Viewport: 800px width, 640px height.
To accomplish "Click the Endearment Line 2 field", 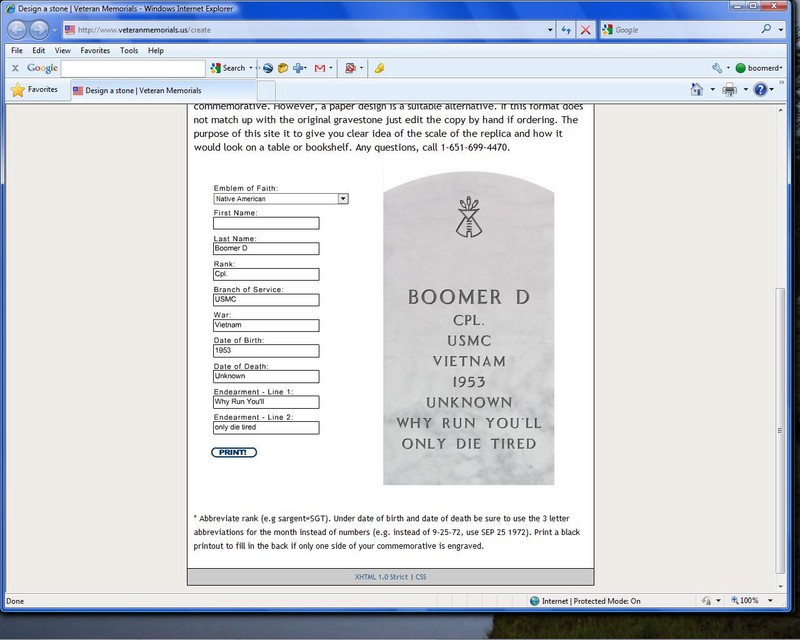I will 266,427.
